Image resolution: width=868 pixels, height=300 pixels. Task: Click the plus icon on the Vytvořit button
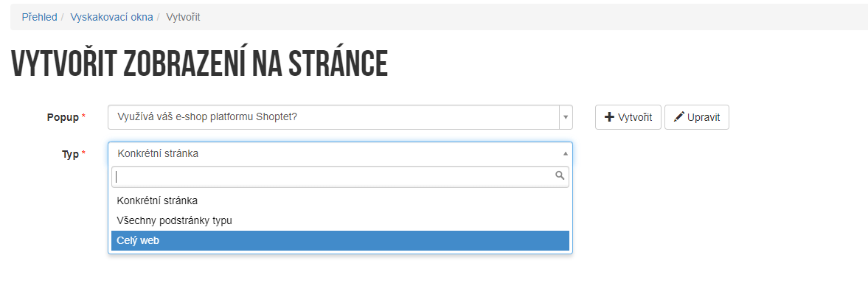click(609, 117)
